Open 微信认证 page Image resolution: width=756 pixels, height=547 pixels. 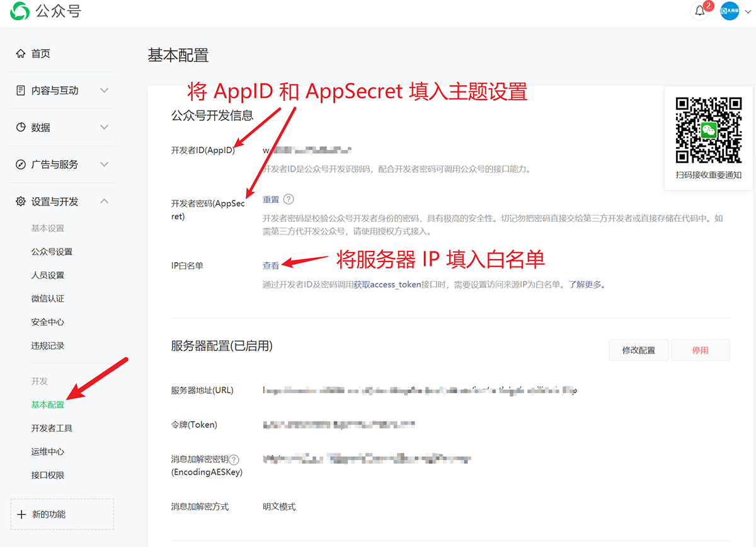point(48,298)
